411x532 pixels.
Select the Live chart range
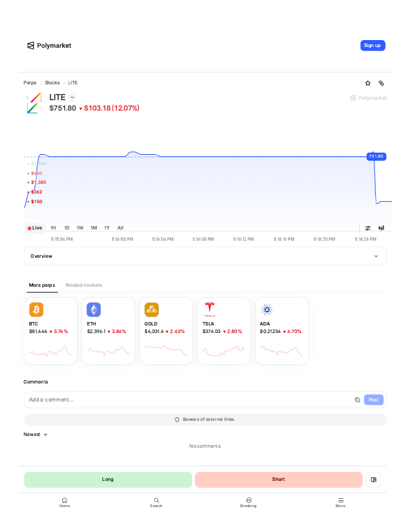(x=35, y=228)
